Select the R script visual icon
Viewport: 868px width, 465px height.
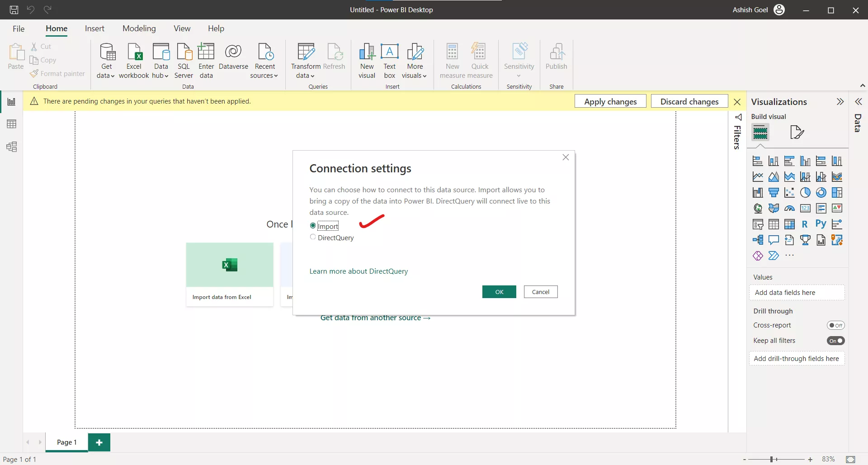pos(805,223)
